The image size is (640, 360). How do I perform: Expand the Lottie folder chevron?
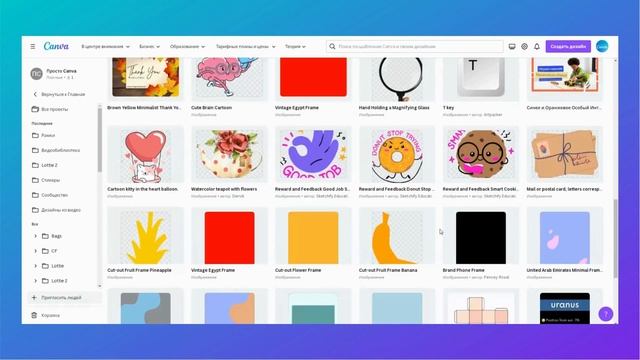click(x=35, y=266)
